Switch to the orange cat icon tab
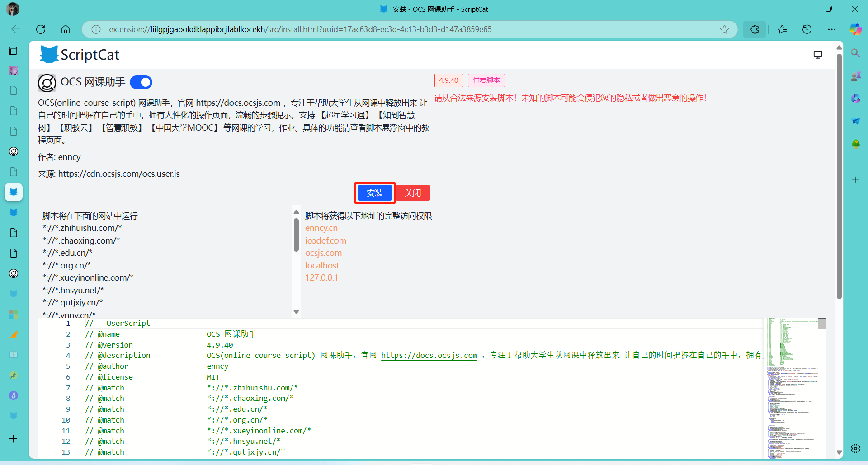868x465 pixels. coord(14,334)
